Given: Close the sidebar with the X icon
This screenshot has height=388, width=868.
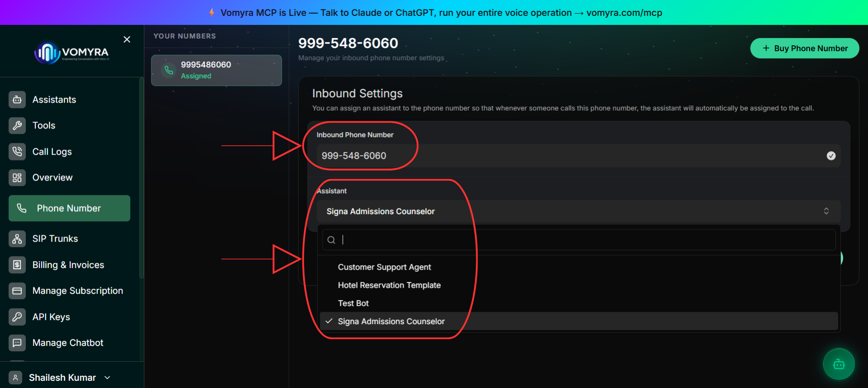Looking at the screenshot, I should point(127,39).
